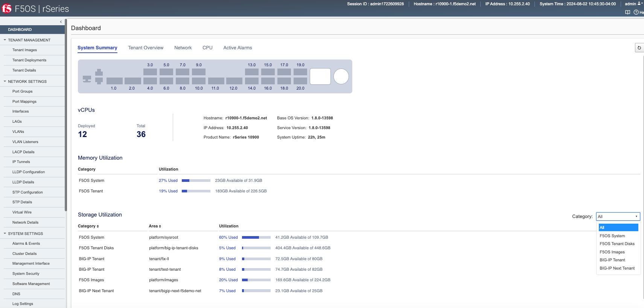Viewport: 644px width, 308px height.
Task: Collapse the sidebar with the chevron arrow
Action: pos(61,22)
